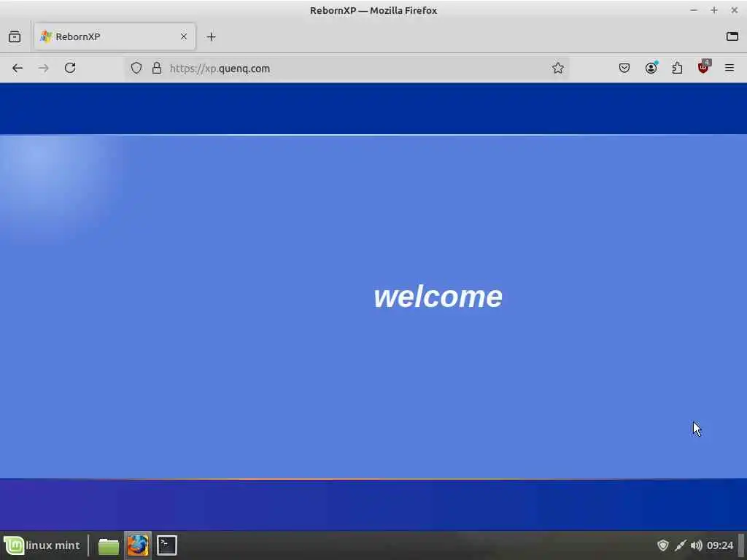This screenshot has height=560, width=747.
Task: Open uBlock Origin extension popup
Action: pos(704,67)
